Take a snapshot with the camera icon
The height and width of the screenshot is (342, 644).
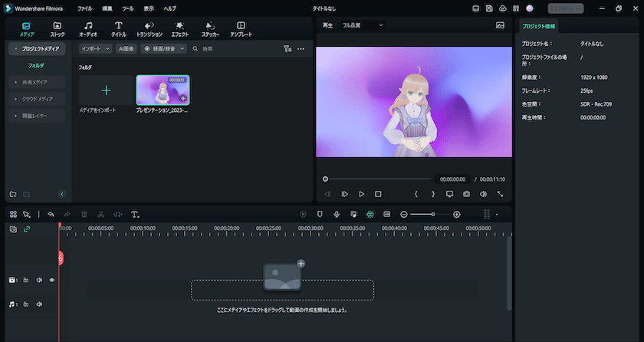[467, 194]
